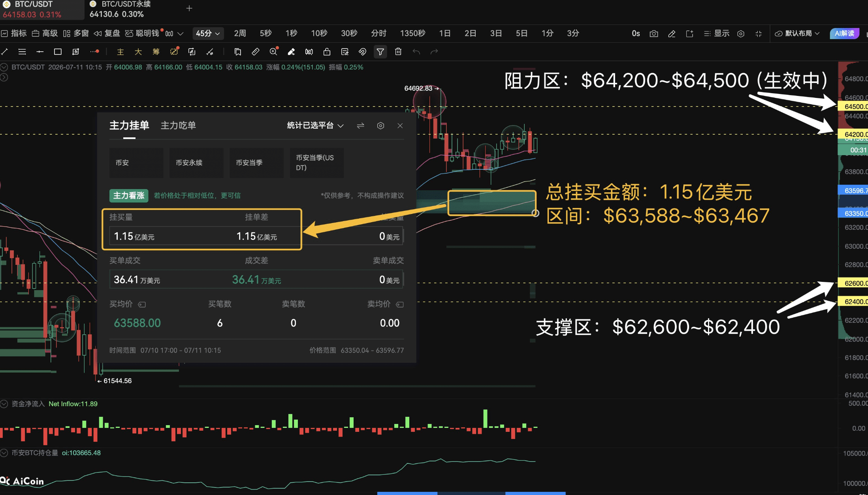
Task: Open chart settings hexagon icon
Action: 741,34
